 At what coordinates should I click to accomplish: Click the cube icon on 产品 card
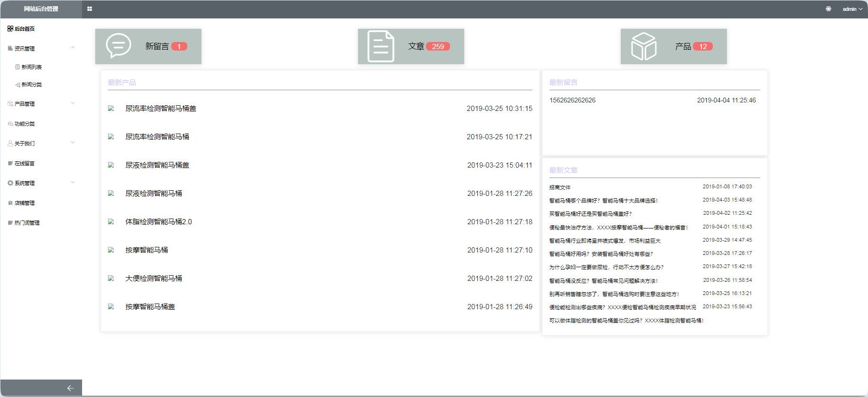pos(644,46)
